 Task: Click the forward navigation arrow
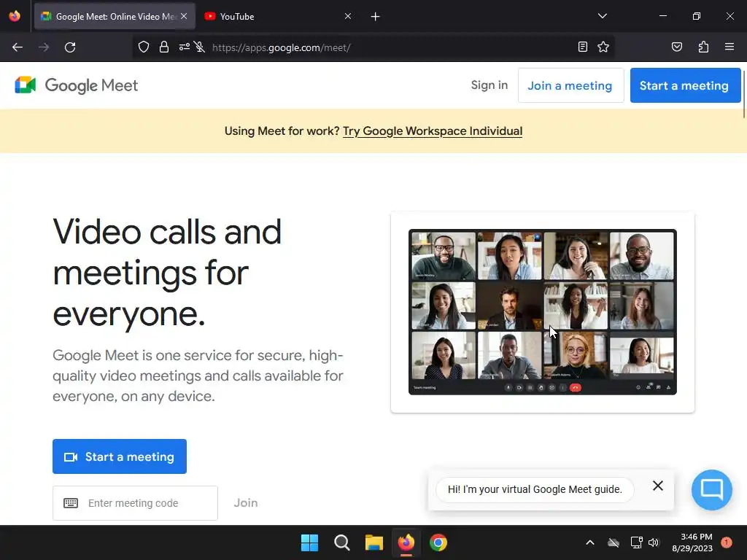pyautogui.click(x=44, y=47)
